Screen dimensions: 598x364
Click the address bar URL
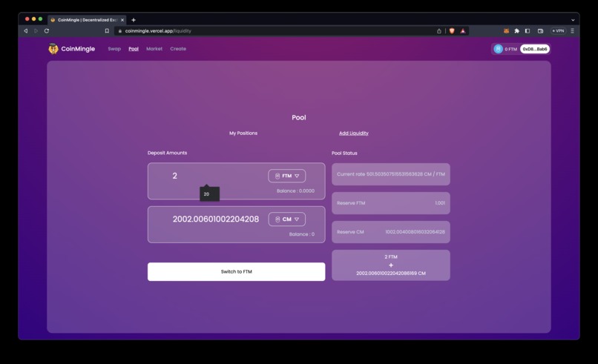(158, 31)
